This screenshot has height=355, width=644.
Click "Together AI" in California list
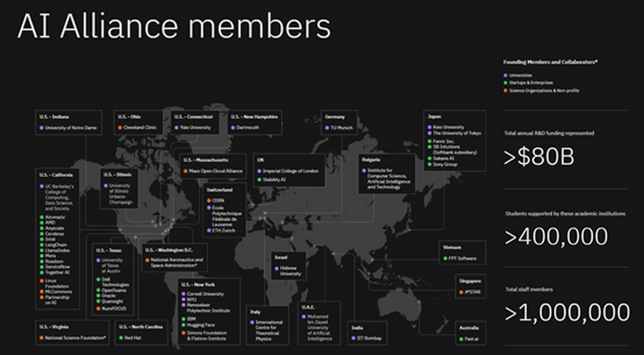(x=57, y=272)
